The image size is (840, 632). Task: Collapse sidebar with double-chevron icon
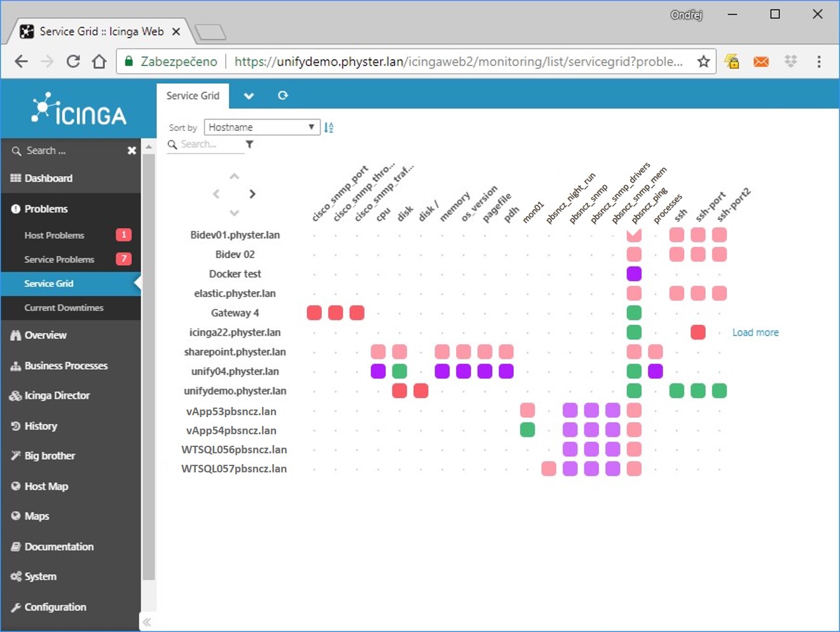[147, 622]
